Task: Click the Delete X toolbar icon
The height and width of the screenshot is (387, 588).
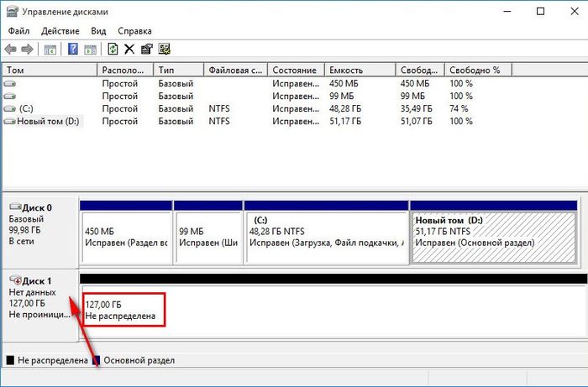Action: [129, 49]
